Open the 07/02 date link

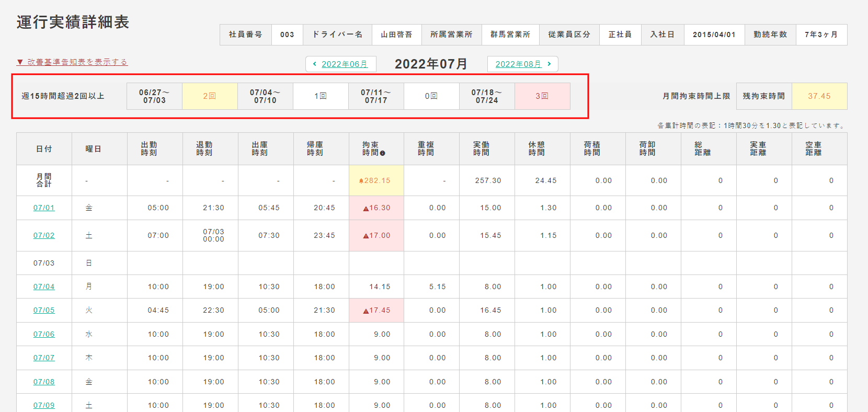point(44,235)
